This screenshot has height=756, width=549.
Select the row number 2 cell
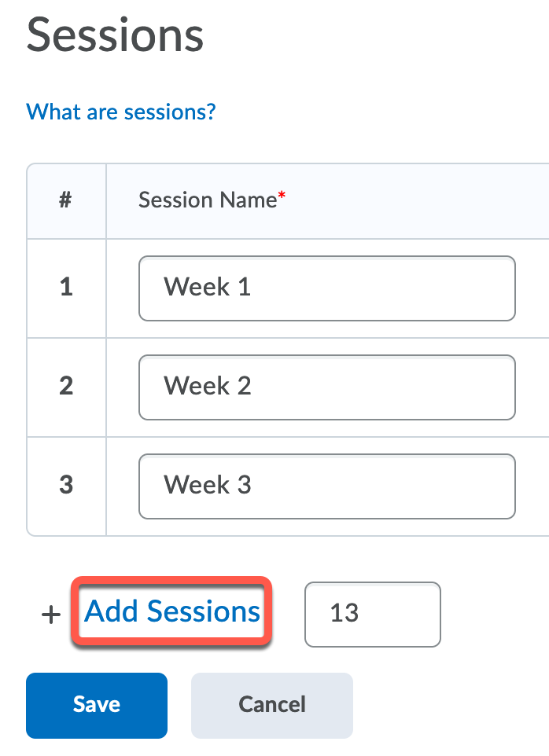tap(66, 387)
